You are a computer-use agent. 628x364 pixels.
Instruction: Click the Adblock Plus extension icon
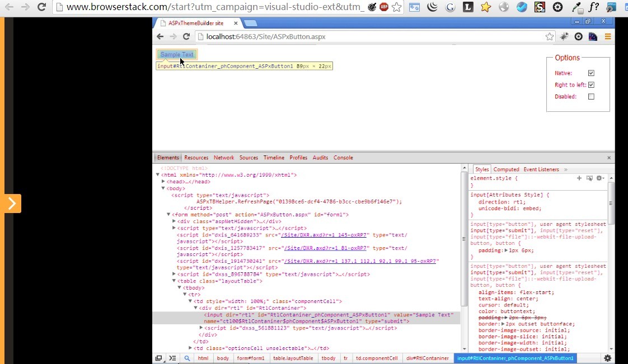click(384, 7)
